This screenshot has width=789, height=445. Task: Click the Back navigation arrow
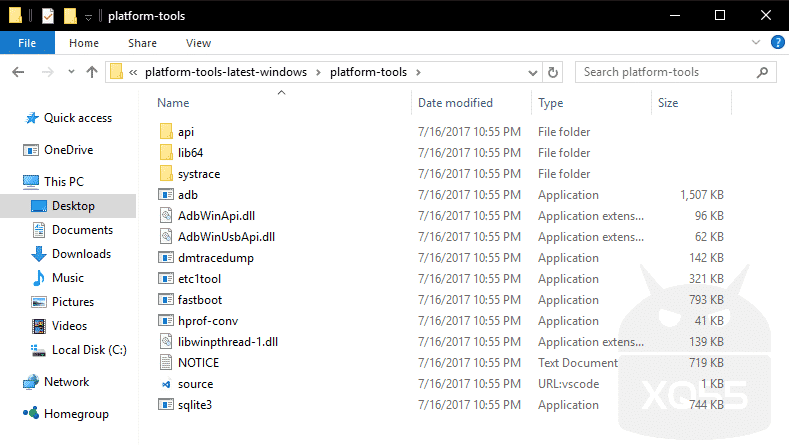(17, 72)
